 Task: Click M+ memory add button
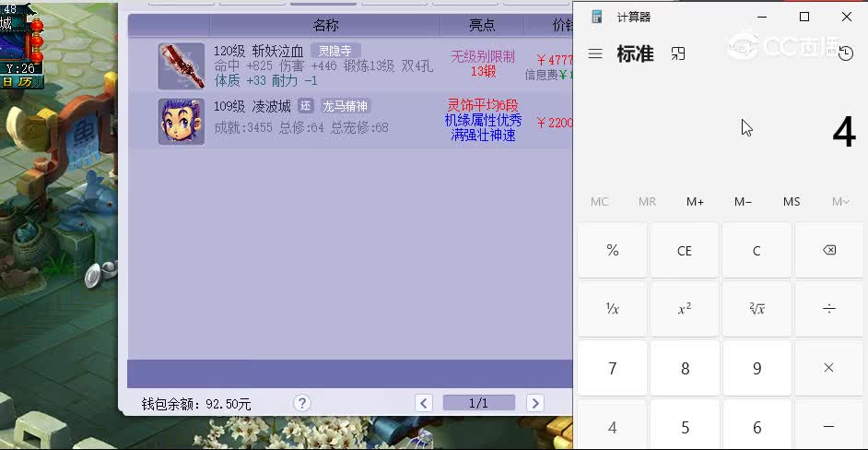[x=695, y=202]
